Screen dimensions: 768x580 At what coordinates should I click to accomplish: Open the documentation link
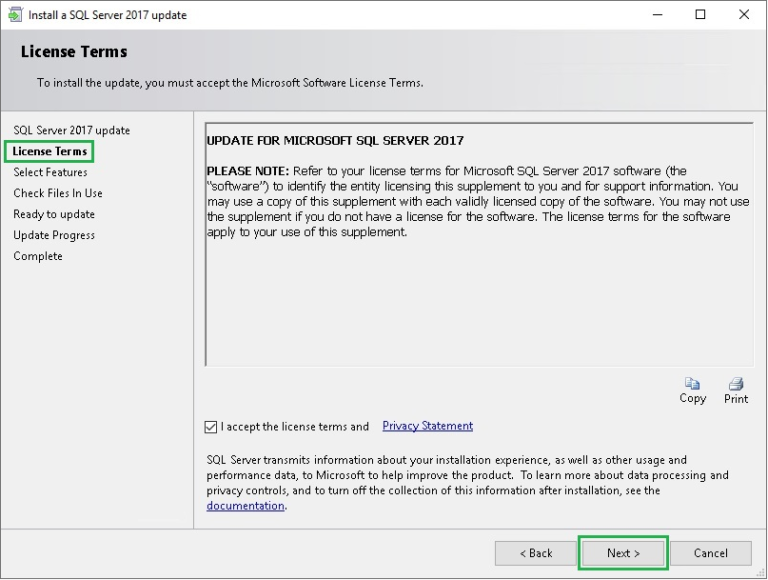[x=245, y=506]
